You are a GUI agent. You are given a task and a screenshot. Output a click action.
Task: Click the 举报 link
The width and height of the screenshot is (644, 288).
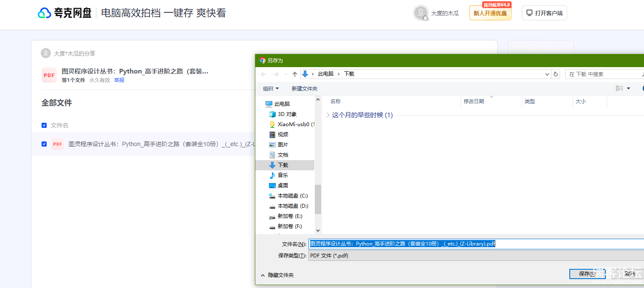coord(119,80)
